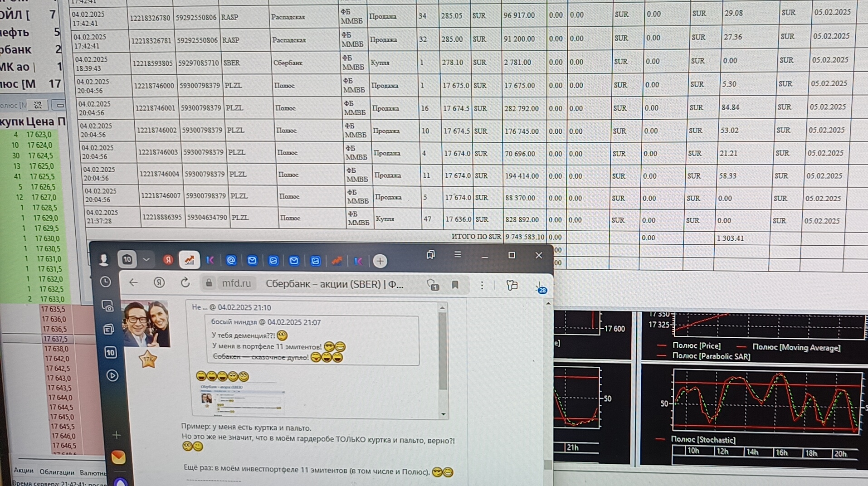Expand the tab list chevron

[146, 260]
